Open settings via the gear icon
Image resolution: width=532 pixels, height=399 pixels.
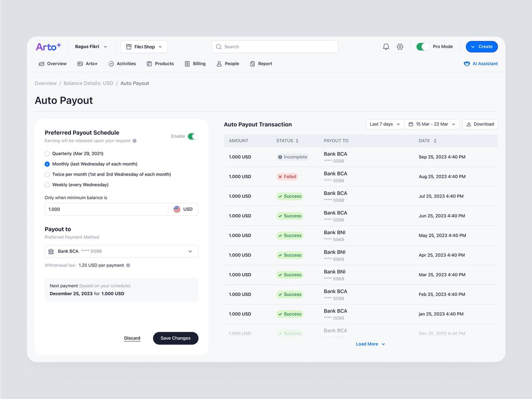click(400, 47)
